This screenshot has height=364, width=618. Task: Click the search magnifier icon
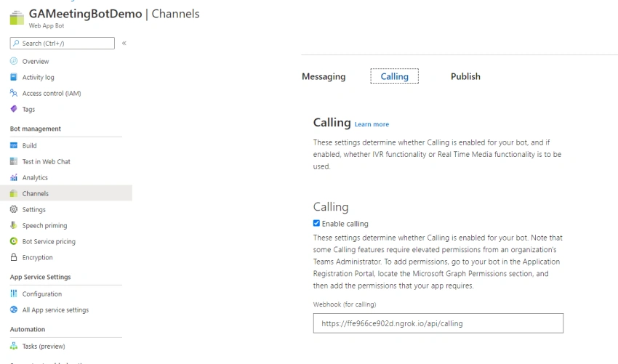(x=16, y=44)
